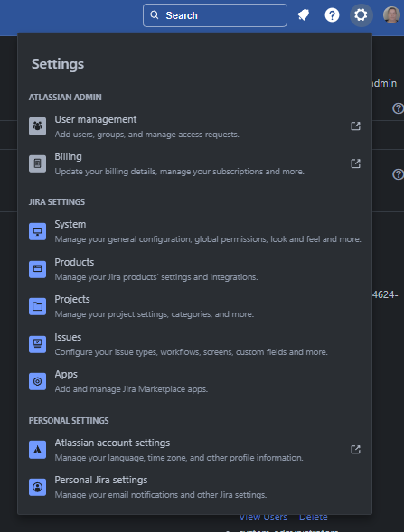
Task: Close settings via the gear icon
Action: click(x=361, y=15)
